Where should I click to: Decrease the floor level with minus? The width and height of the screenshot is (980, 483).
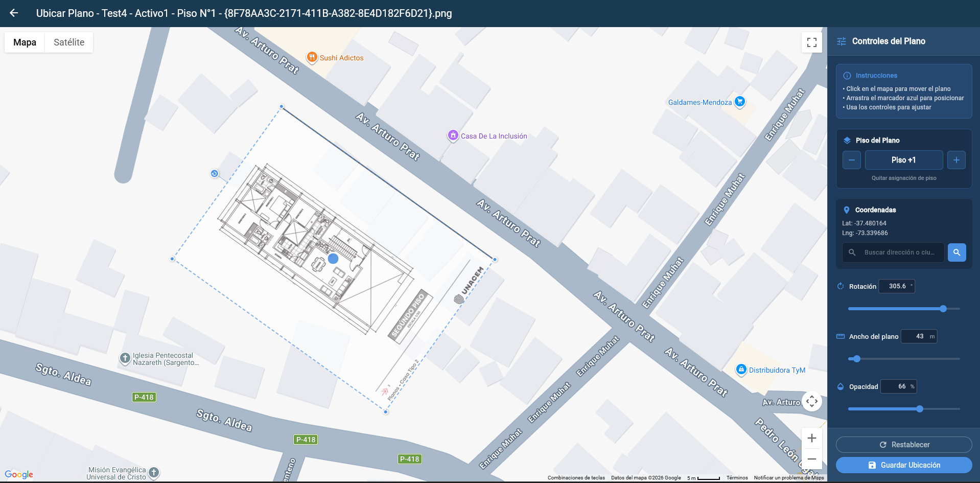851,160
